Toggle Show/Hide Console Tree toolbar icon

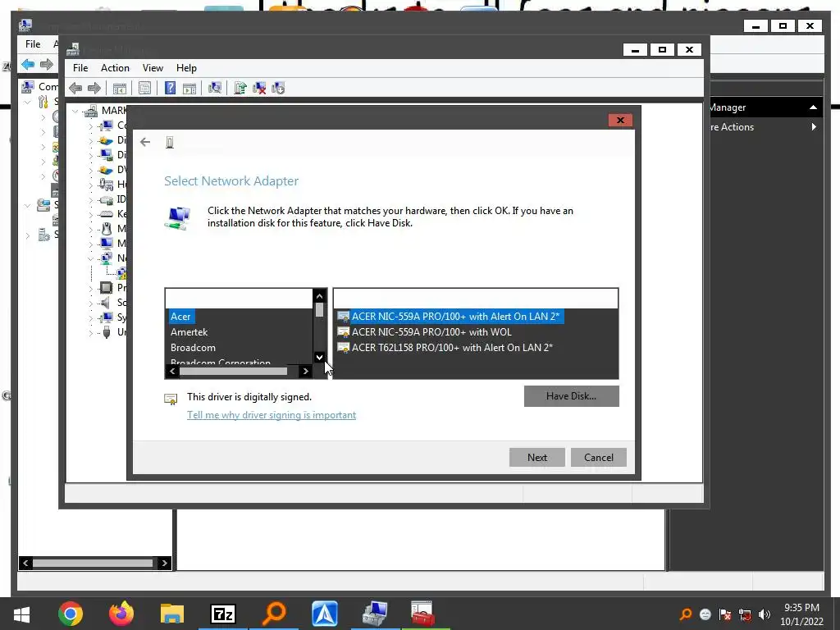pos(120,89)
